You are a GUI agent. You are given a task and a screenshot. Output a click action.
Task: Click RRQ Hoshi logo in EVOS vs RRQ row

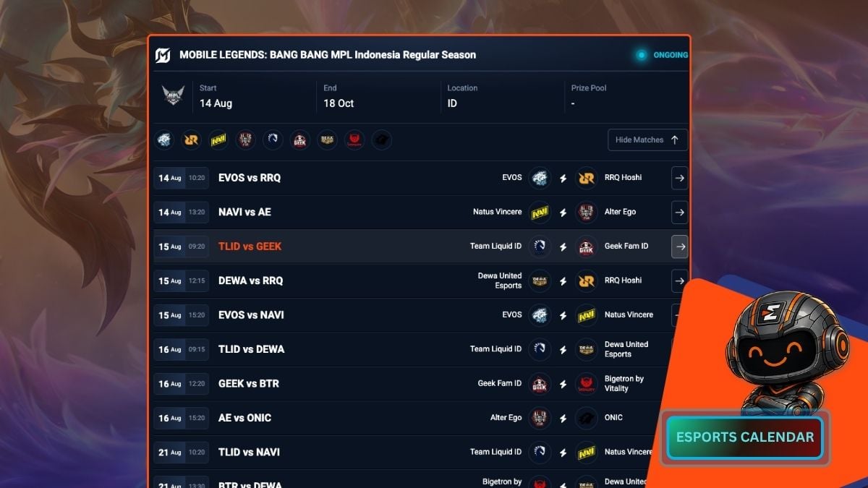(586, 178)
